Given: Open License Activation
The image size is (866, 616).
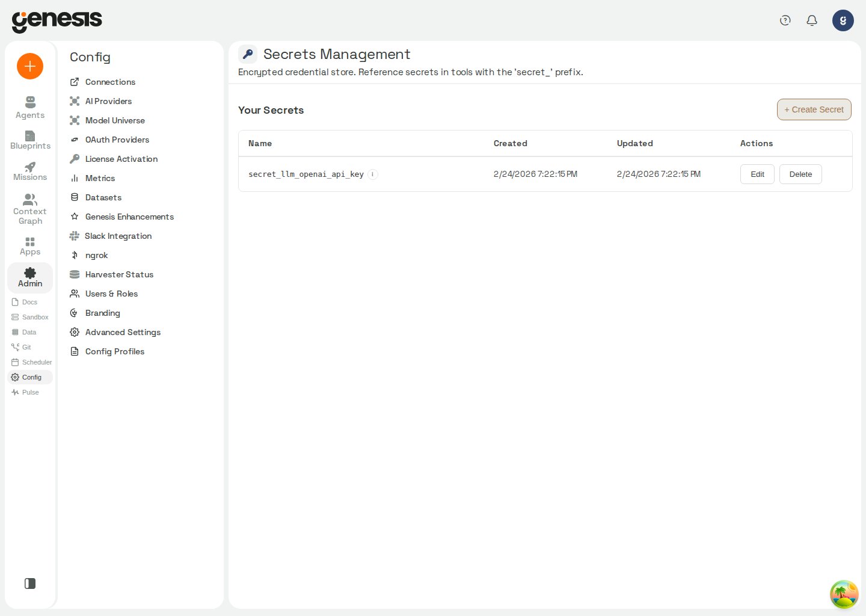Looking at the screenshot, I should tap(114, 159).
